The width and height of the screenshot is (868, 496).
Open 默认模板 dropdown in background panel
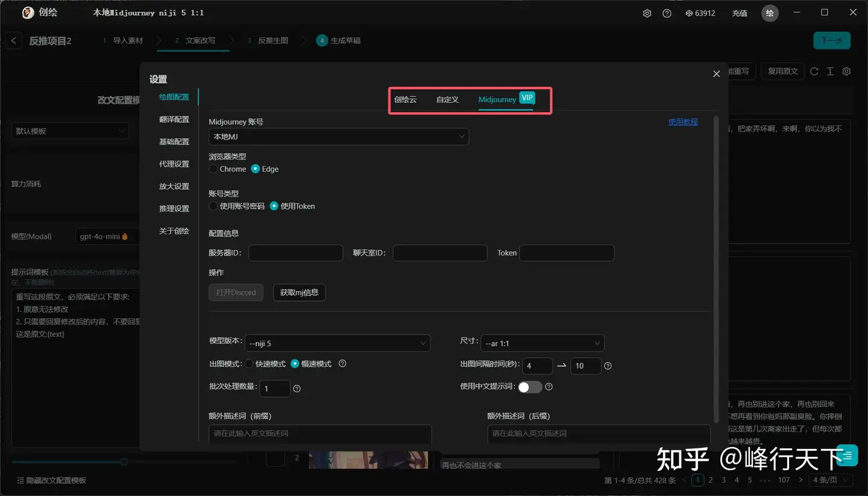tap(70, 131)
